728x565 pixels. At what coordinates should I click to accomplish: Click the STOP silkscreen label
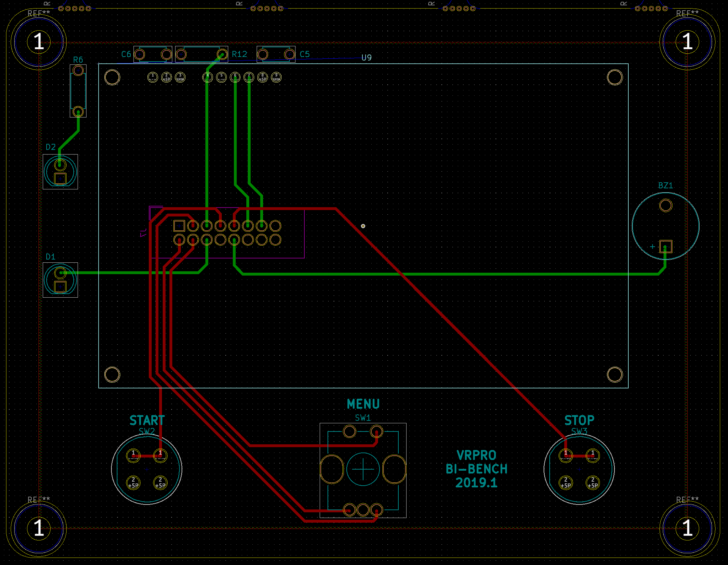579,420
